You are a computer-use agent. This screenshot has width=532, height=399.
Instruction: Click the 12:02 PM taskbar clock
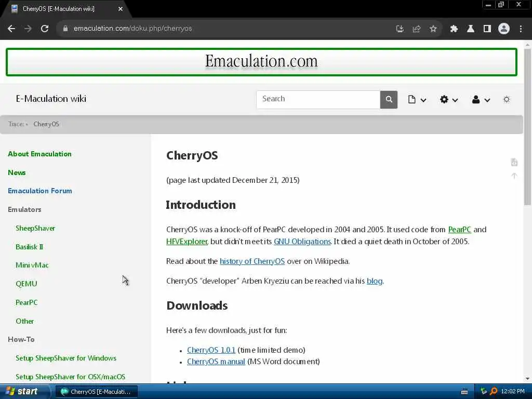coord(513,392)
